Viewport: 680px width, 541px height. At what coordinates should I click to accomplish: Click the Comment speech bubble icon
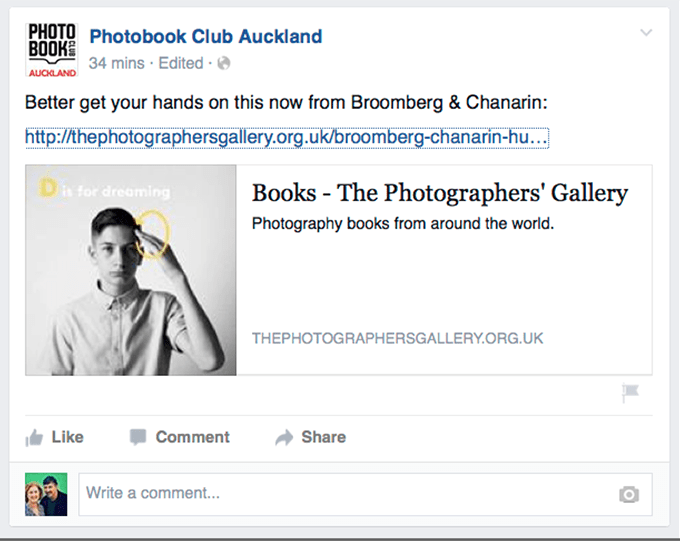pos(138,437)
